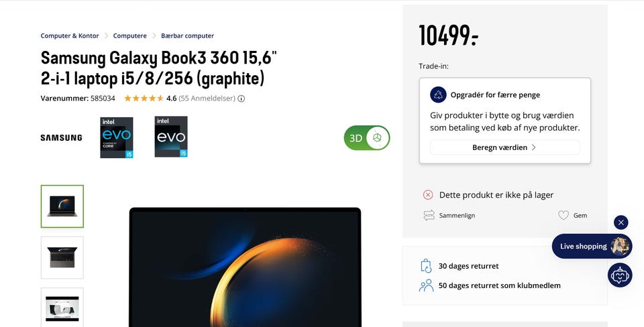
Task: Select the third product thumbnail
Action: tap(62, 308)
